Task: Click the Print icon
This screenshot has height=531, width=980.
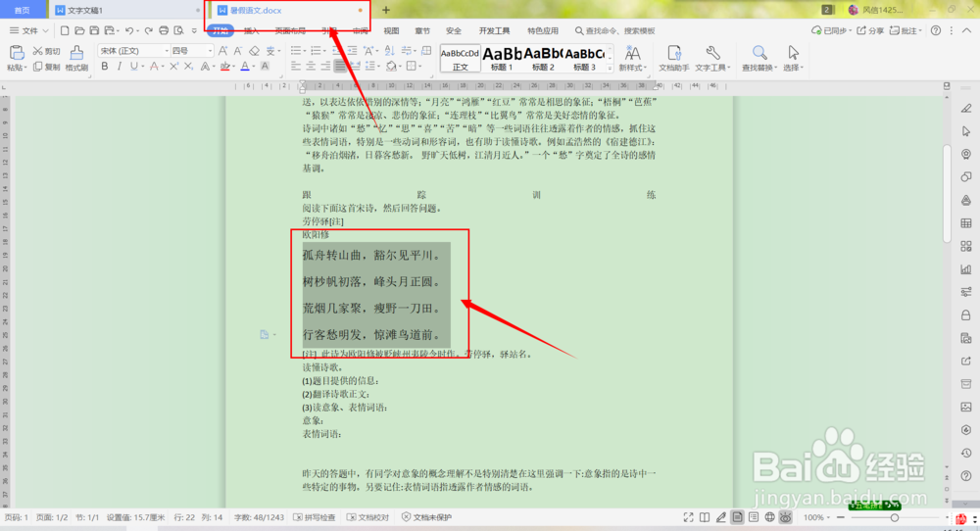Action: click(x=164, y=30)
